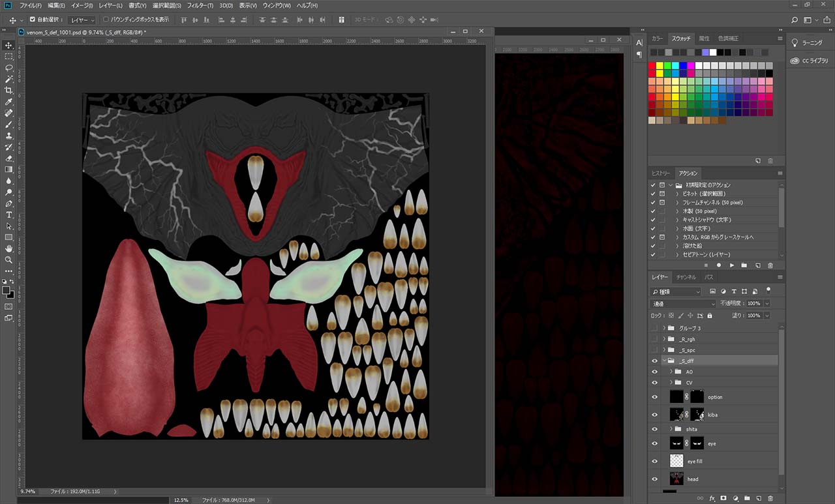
Task: Pick the pure red swatch in Swatches panel
Action: click(652, 66)
